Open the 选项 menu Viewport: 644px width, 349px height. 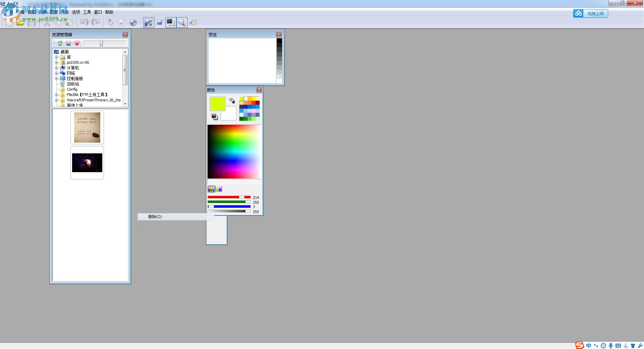click(x=76, y=12)
